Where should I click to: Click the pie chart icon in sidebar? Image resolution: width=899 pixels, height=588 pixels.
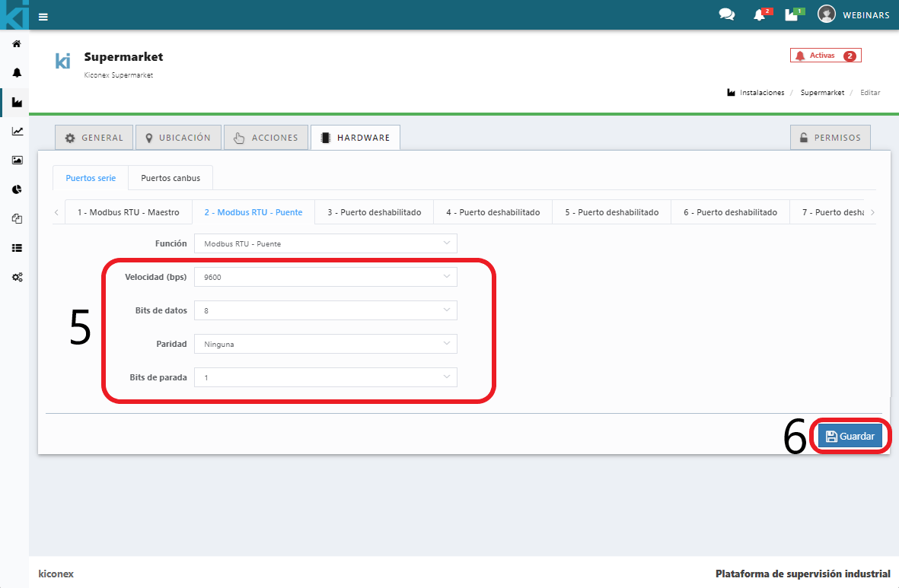click(x=17, y=189)
